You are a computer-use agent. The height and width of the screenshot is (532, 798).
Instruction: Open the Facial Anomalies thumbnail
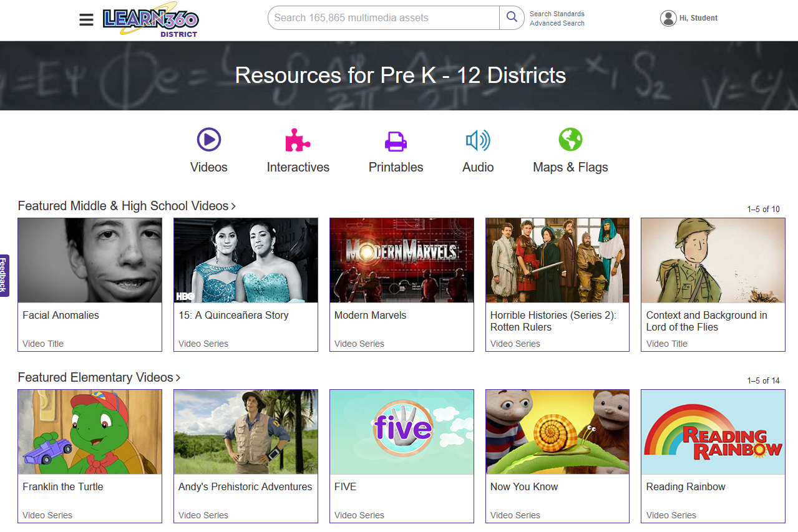click(90, 260)
